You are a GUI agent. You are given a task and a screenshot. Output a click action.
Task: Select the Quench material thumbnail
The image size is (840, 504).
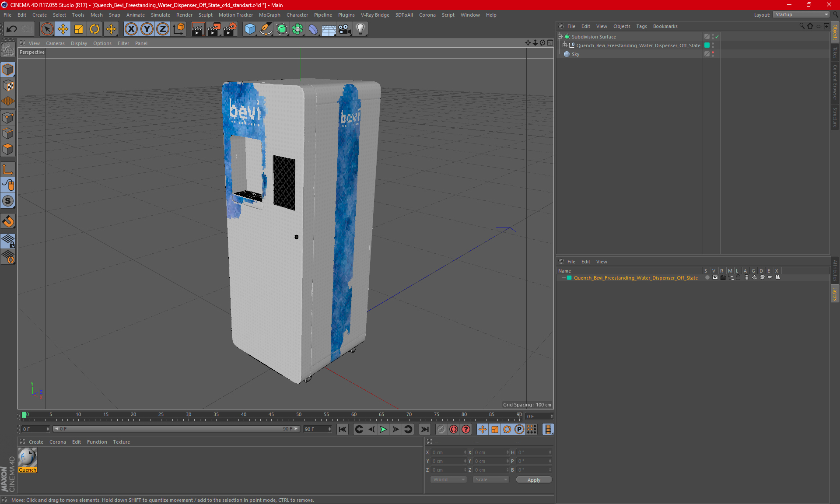pos(28,458)
